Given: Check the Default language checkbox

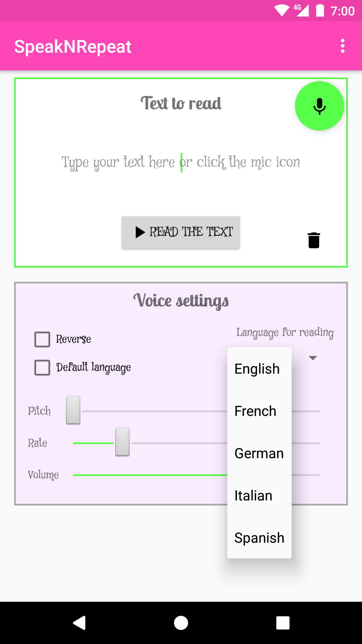Looking at the screenshot, I should [42, 368].
